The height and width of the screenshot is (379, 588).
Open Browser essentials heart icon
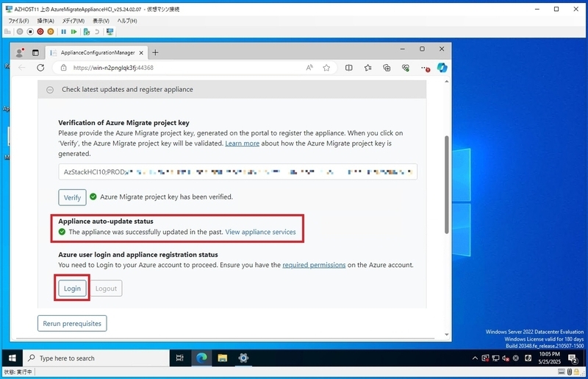click(x=406, y=68)
